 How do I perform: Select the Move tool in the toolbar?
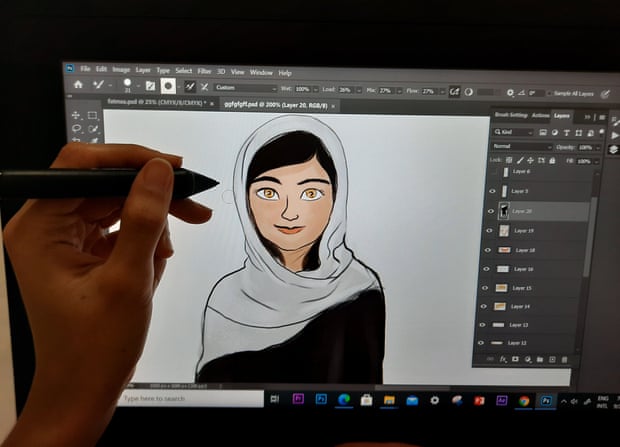coord(76,115)
